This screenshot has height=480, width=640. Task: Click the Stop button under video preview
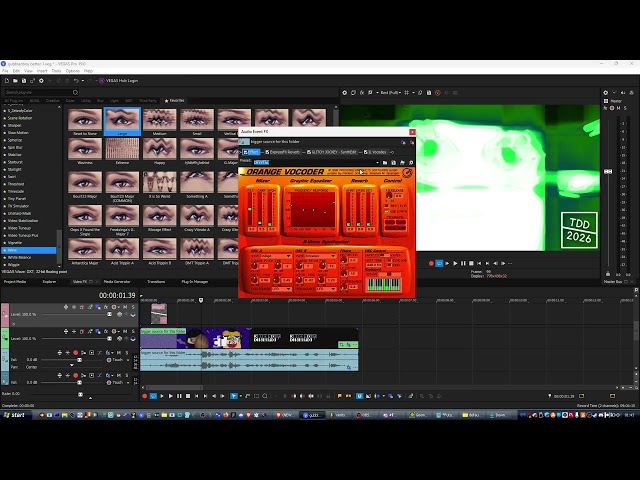click(471, 263)
